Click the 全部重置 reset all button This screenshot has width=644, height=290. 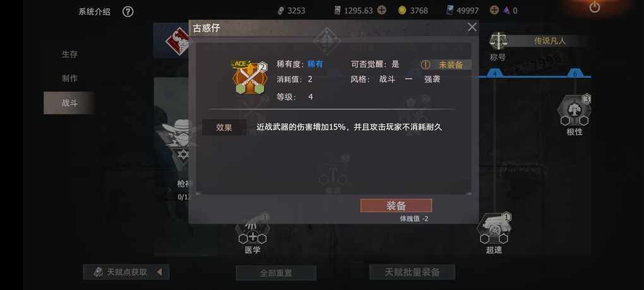[276, 273]
